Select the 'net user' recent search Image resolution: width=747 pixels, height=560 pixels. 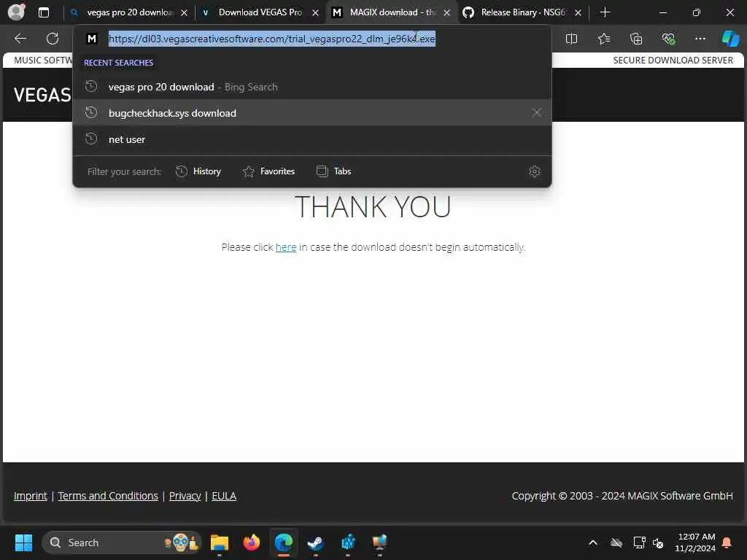click(312, 139)
